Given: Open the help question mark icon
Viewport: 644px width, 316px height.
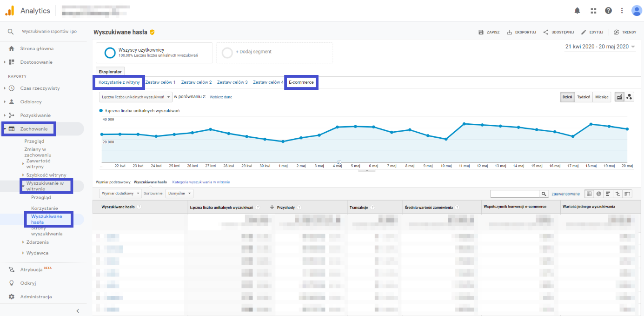Looking at the screenshot, I should coord(608,11).
